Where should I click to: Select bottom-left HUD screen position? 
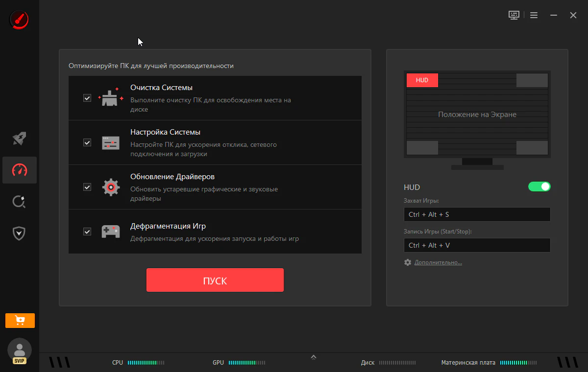coord(422,148)
